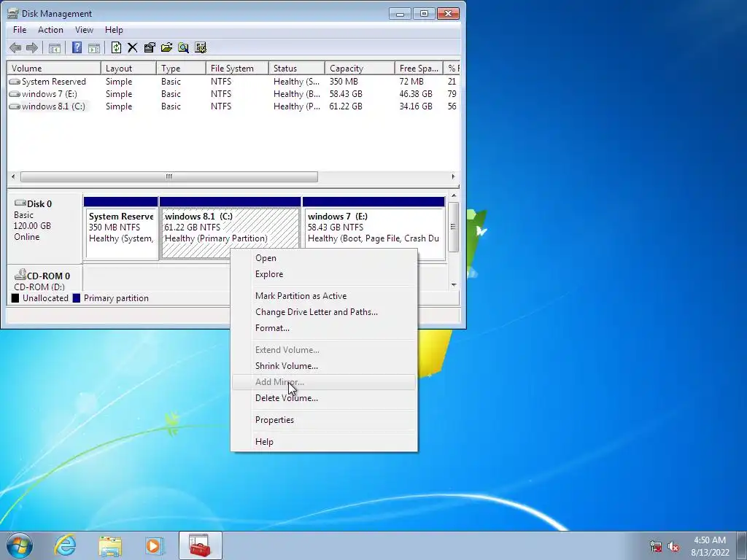Open Windows Media Player from taskbar
Viewport: 747px width, 560px height.
pyautogui.click(x=155, y=545)
